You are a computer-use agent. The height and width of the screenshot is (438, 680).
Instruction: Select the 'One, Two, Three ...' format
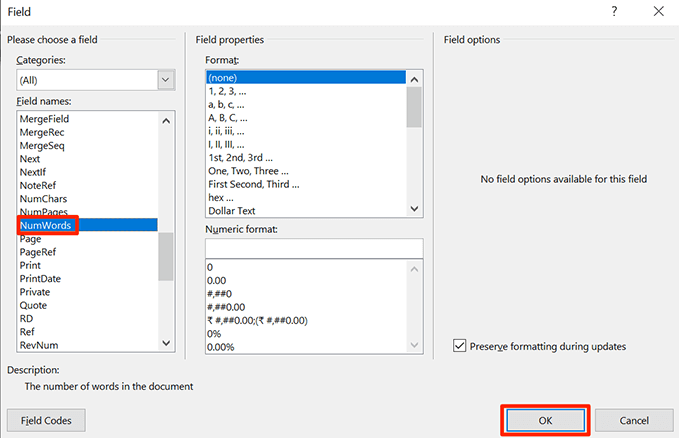pos(253,170)
